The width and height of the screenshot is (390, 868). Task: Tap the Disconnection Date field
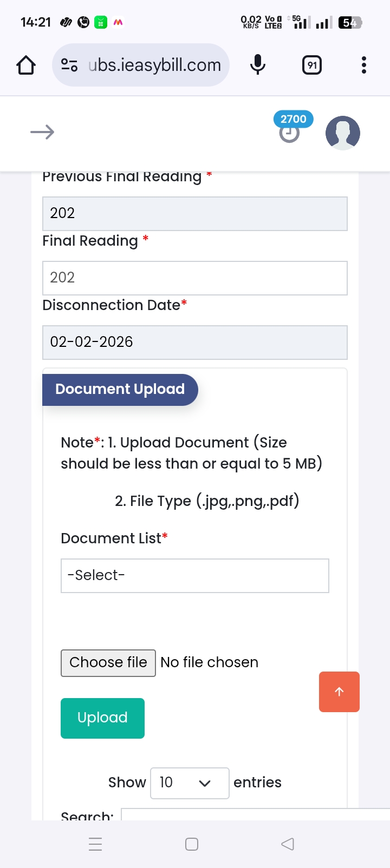click(x=195, y=342)
